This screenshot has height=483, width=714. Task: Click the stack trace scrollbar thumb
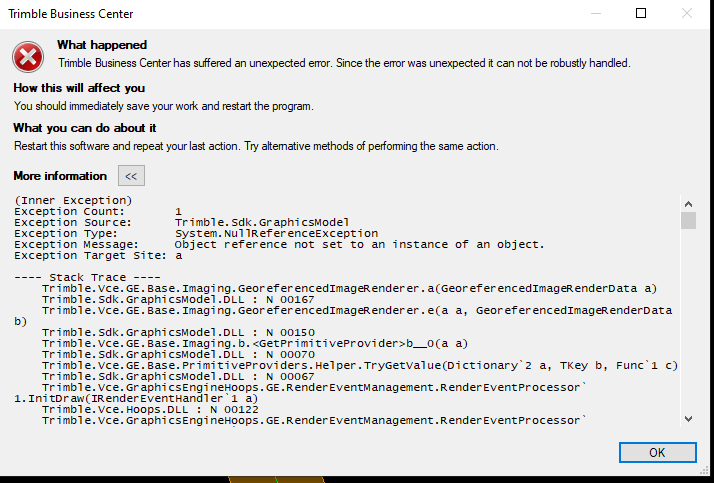click(x=688, y=221)
